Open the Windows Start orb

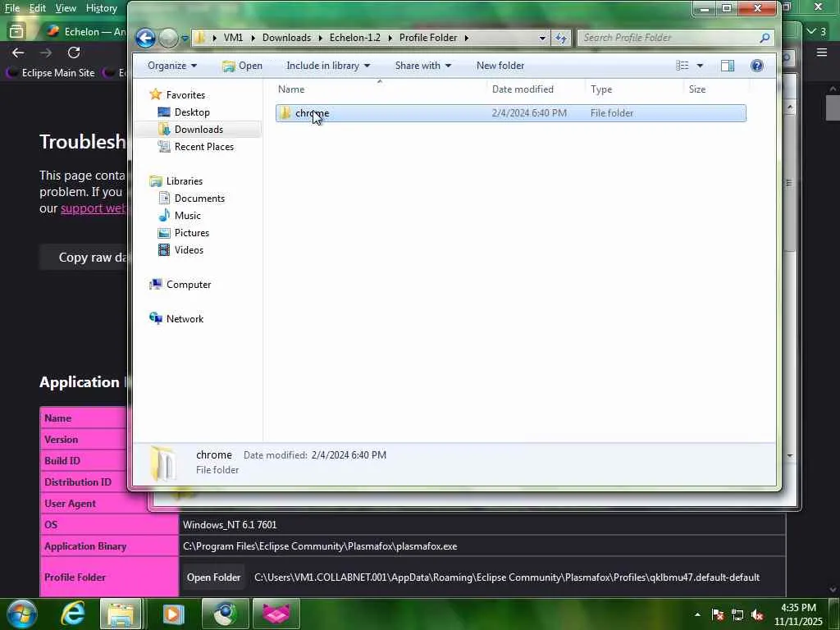pyautogui.click(x=22, y=614)
